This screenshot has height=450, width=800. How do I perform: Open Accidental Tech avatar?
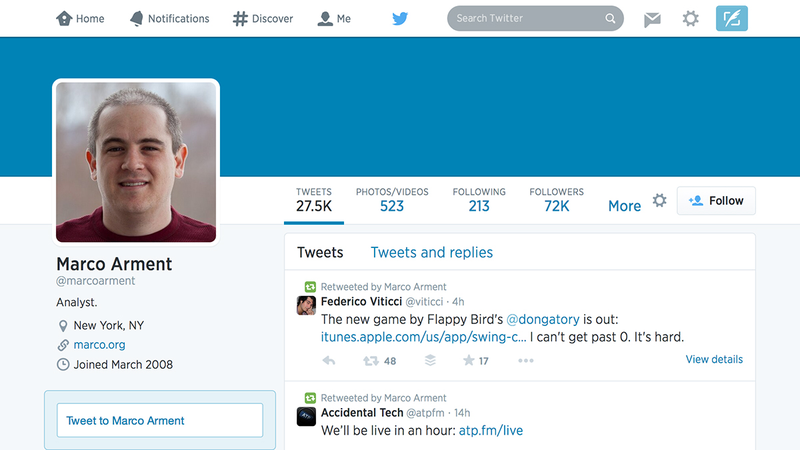point(306,417)
